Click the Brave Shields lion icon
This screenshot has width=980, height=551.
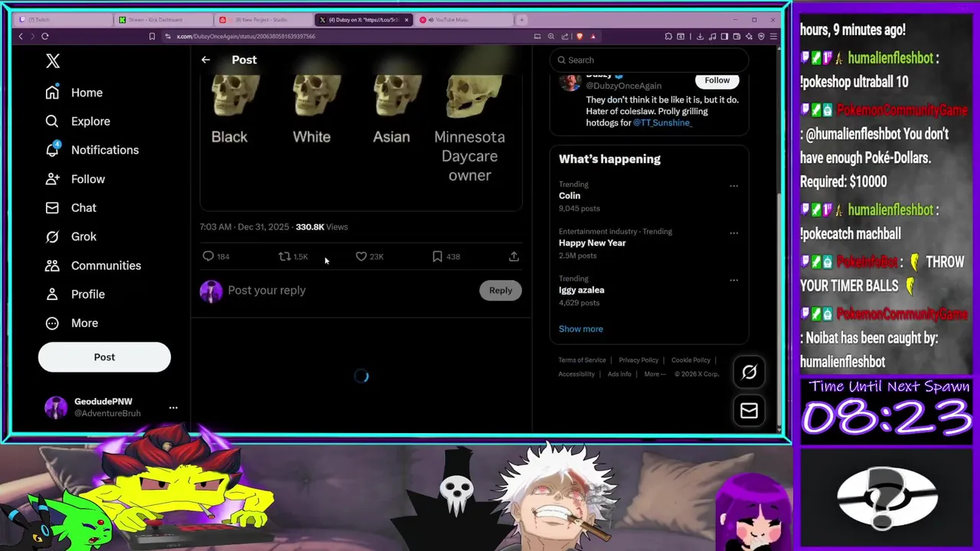(579, 36)
